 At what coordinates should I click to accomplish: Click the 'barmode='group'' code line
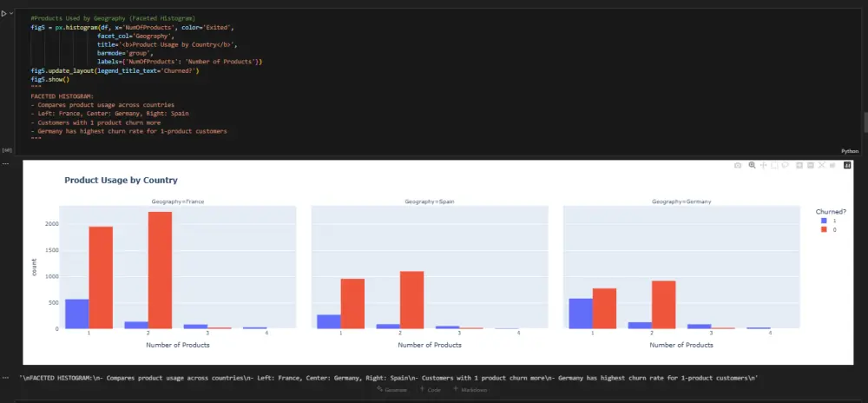coord(123,53)
